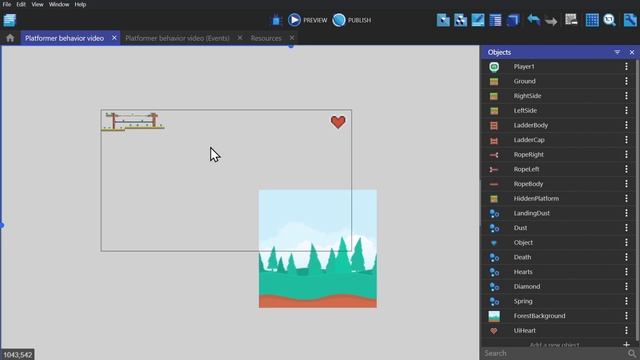Open the View menu

tap(37, 4)
